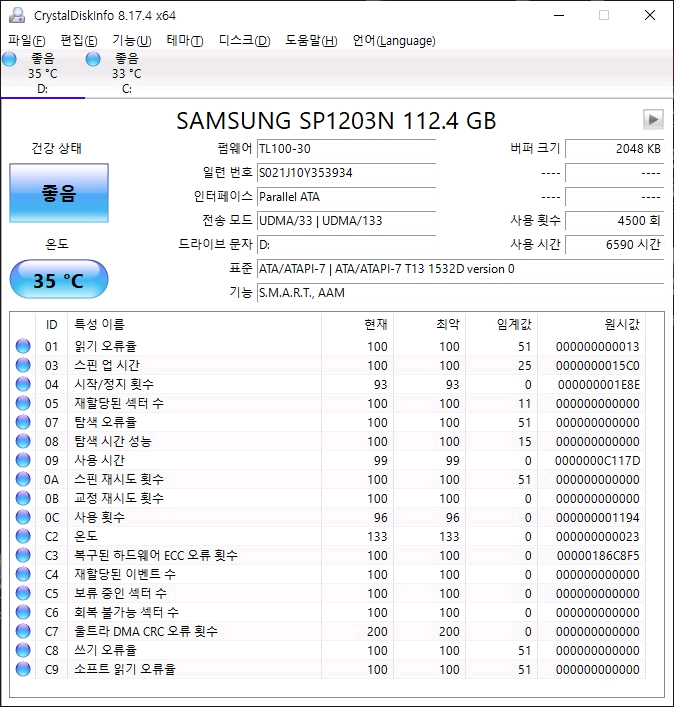674x707 pixels.
Task: Click raw value 00000001E8E in row 04
Action: point(599,384)
